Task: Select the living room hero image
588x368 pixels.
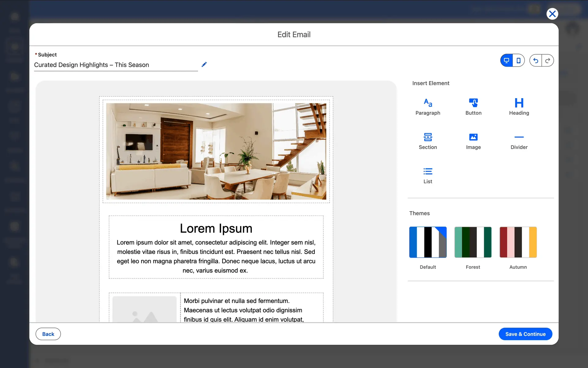Action: [216, 151]
